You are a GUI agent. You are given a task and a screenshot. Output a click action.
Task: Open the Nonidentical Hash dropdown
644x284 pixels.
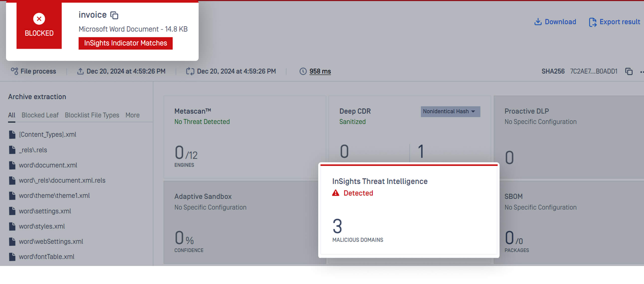(x=450, y=111)
